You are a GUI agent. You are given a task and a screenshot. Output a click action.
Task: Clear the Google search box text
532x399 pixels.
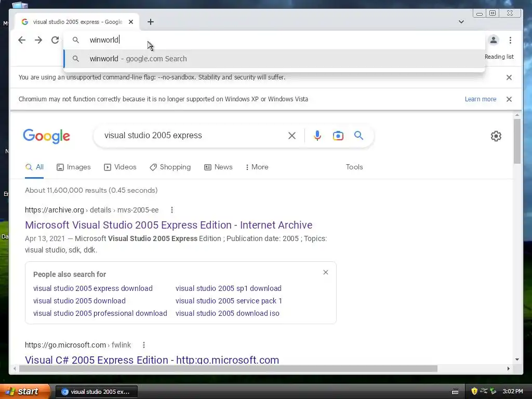[x=292, y=136]
